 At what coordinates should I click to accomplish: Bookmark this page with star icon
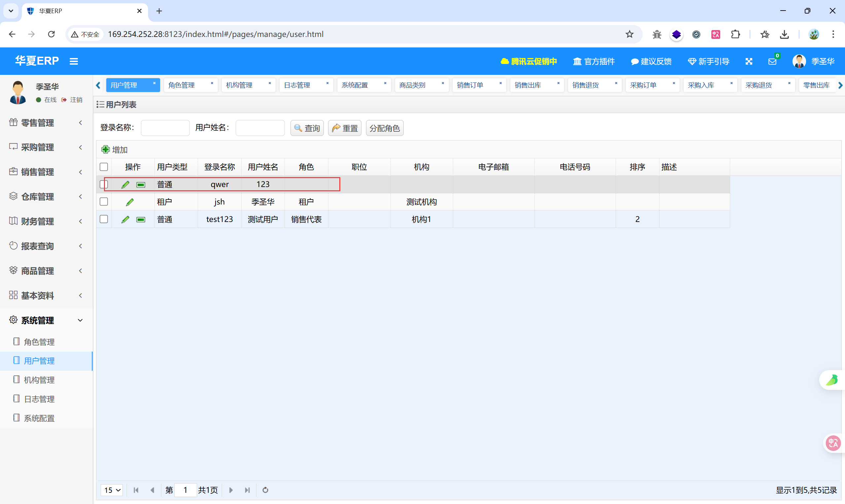[x=629, y=34]
